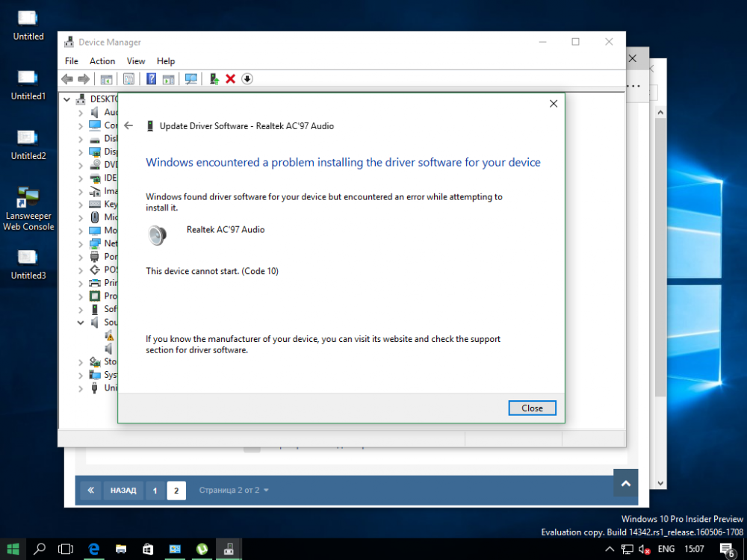
Task: Expand the Keyboards node chevron
Action: 80,205
